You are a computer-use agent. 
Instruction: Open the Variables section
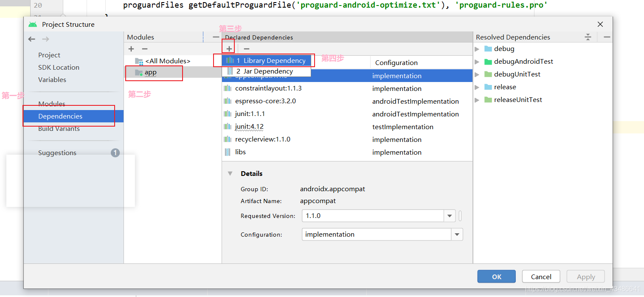click(52, 79)
